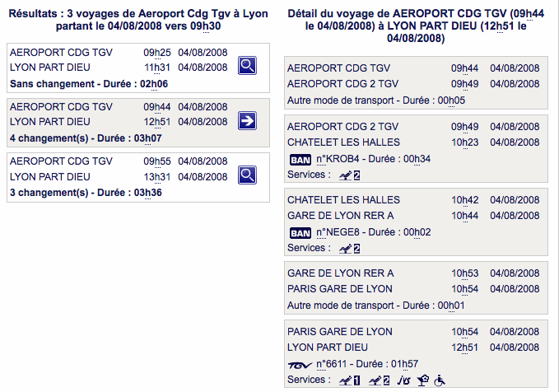This screenshot has height=392, width=559.
Task: Select wheelchair accessibility service icon
Action: (440, 381)
